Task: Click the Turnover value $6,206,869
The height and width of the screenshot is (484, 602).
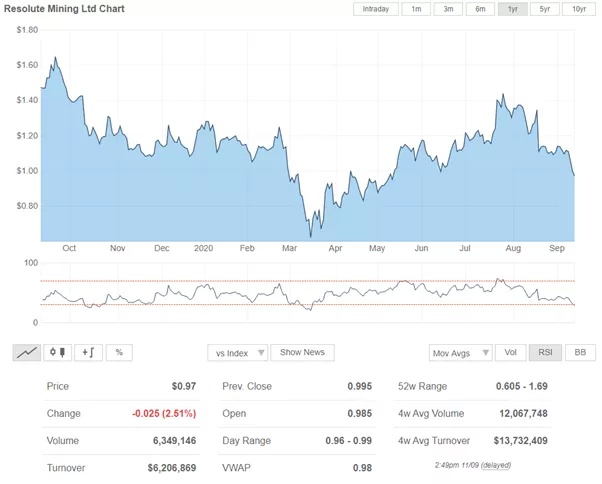Action: point(172,468)
